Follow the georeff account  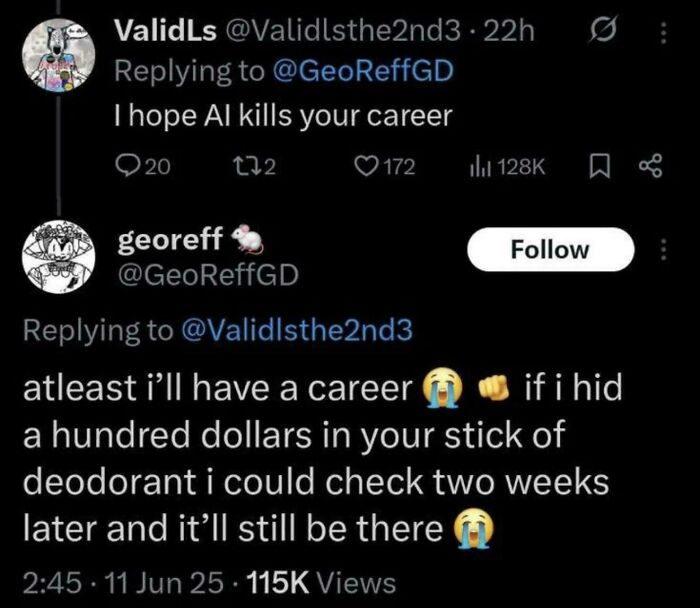pyautogui.click(x=550, y=249)
